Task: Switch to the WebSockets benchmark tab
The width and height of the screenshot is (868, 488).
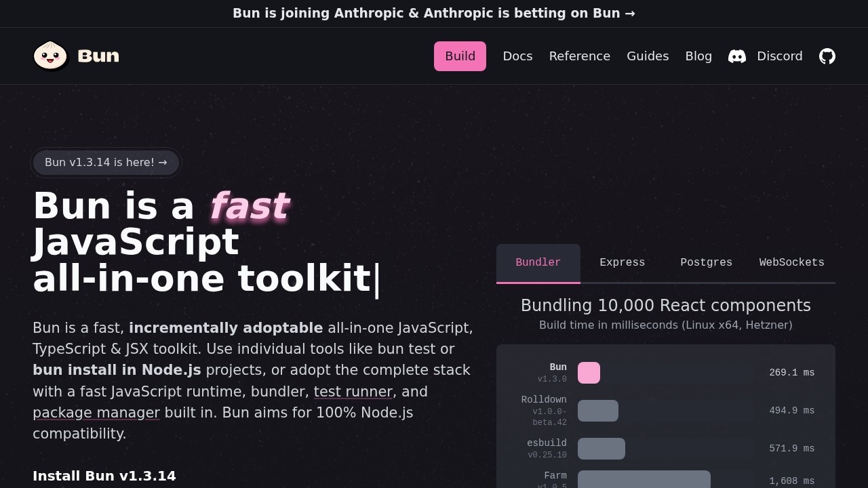Action: click(792, 263)
